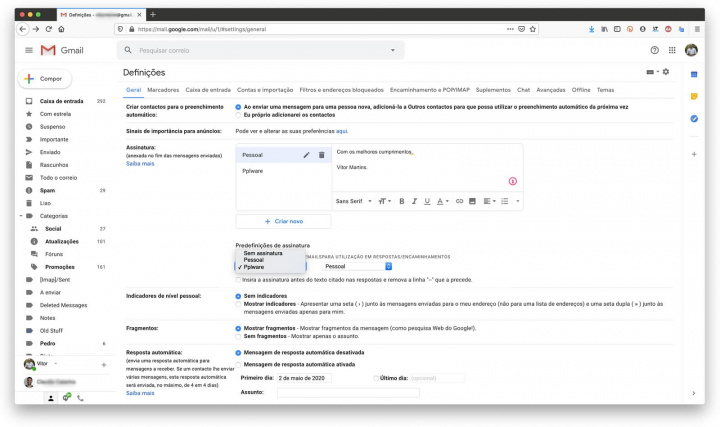Click the edit pencil icon for Pessoal signature
Viewport: 720px width, 427px height.
(x=306, y=155)
